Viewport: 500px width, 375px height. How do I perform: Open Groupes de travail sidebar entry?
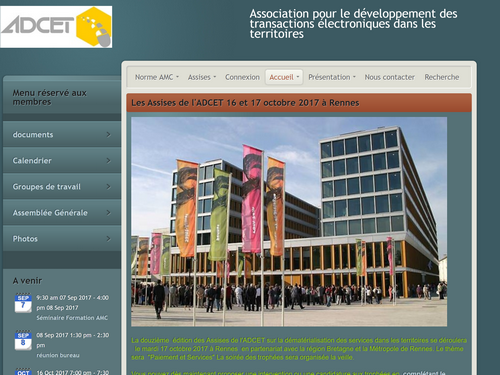[x=62, y=186]
